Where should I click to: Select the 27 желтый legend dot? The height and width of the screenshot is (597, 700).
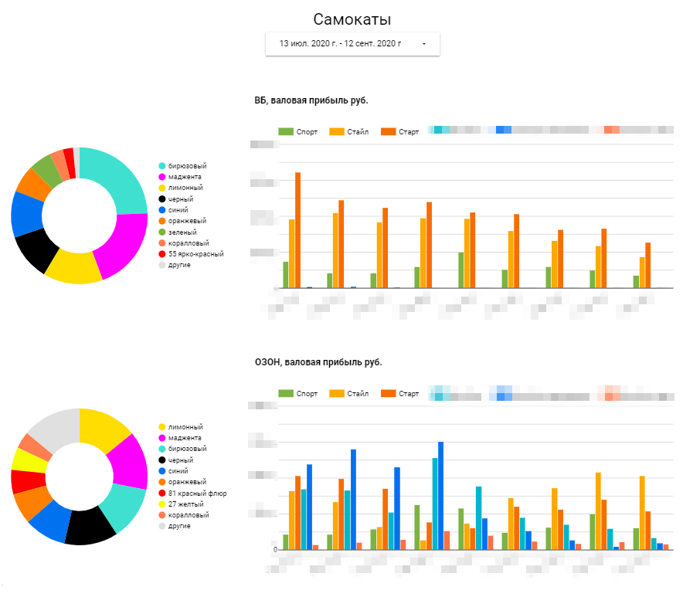coord(162,504)
